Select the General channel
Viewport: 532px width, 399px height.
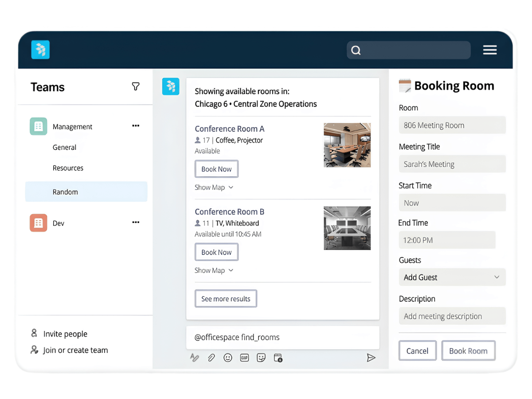pyautogui.click(x=65, y=147)
